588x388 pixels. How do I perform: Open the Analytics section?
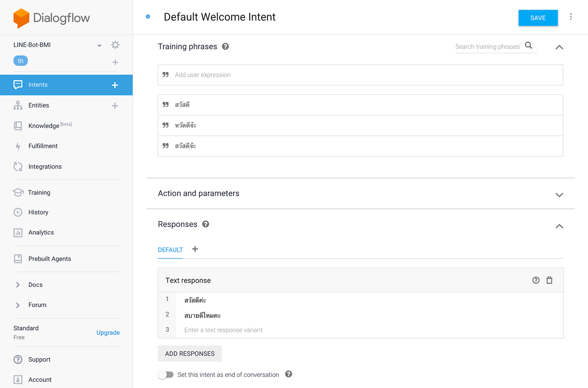(x=41, y=232)
